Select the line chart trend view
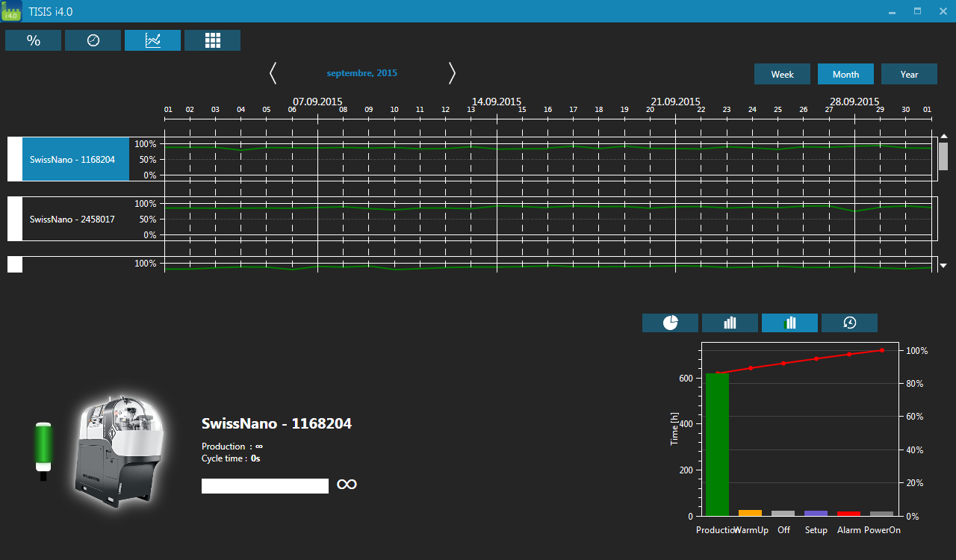The image size is (956, 560). tap(152, 40)
